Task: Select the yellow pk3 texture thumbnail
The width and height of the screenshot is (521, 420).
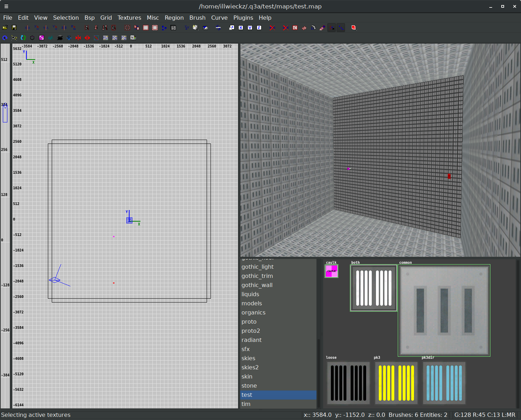Action: (396, 383)
